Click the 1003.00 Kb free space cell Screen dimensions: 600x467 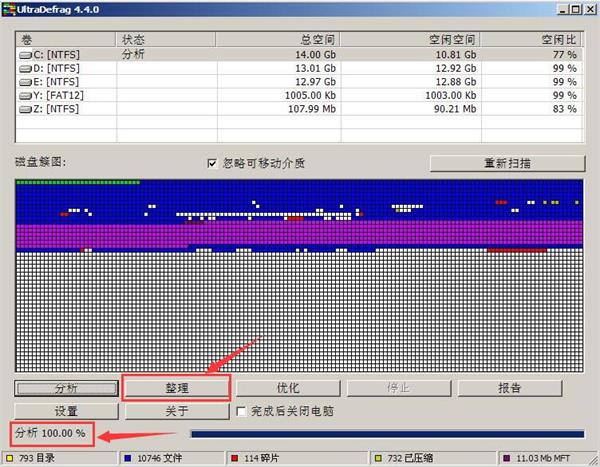451,95
